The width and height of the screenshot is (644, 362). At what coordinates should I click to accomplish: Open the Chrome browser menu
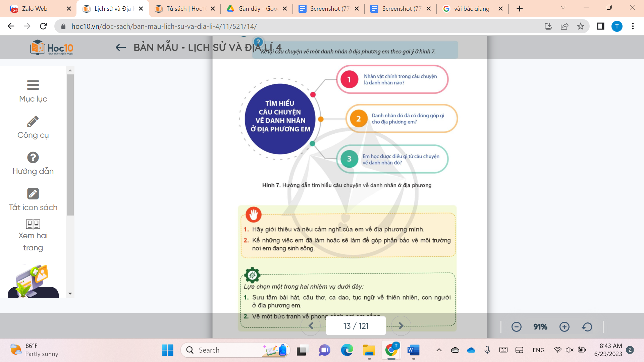(633, 26)
